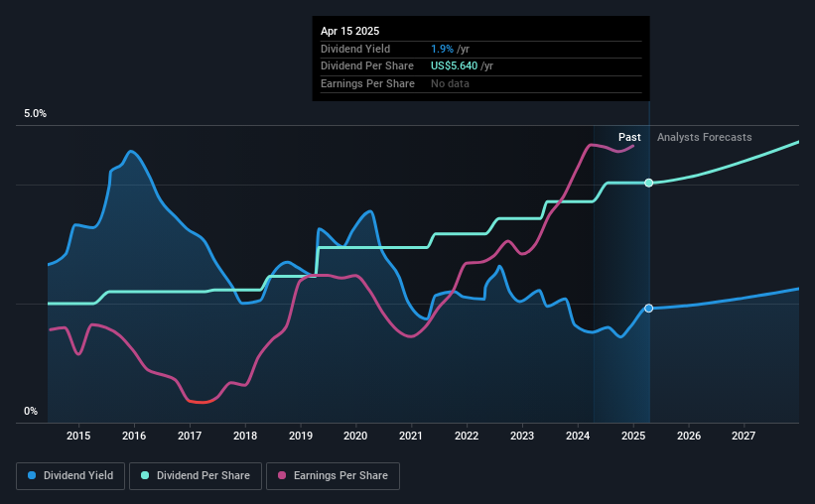The width and height of the screenshot is (815, 504).
Task: Select the teal dividend per share data point marker
Action: tap(648, 183)
